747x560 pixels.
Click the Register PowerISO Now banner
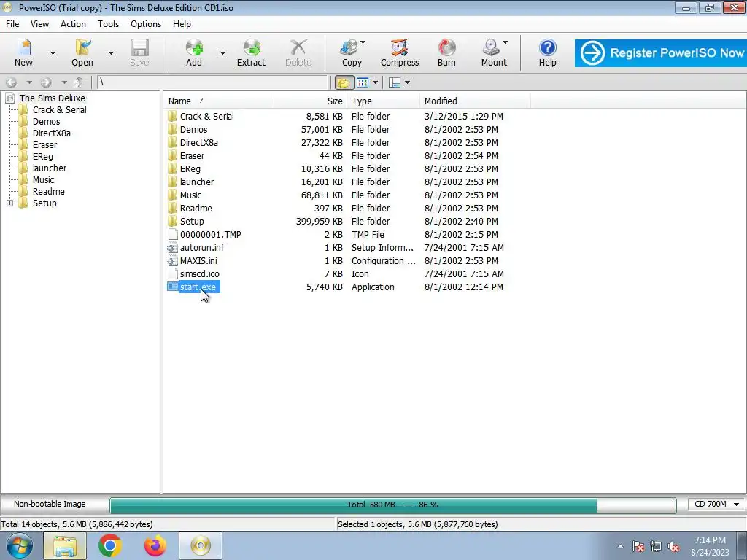[661, 52]
